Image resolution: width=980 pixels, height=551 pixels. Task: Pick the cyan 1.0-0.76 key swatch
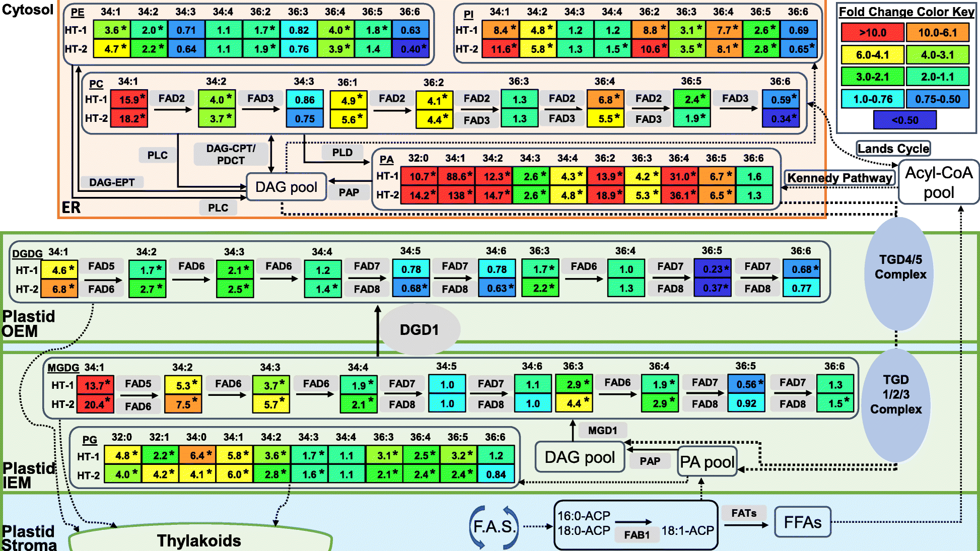tap(872, 99)
